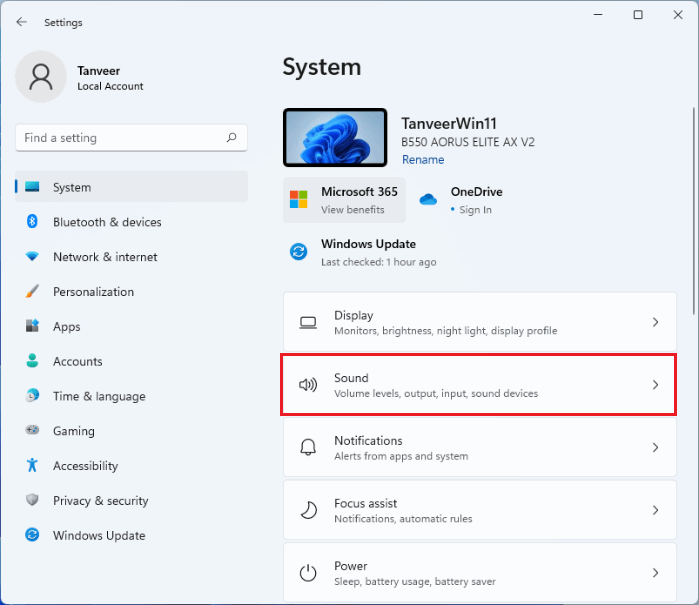Viewport: 699px width, 605px height.
Task: Open the Notifications settings card
Action: point(480,447)
